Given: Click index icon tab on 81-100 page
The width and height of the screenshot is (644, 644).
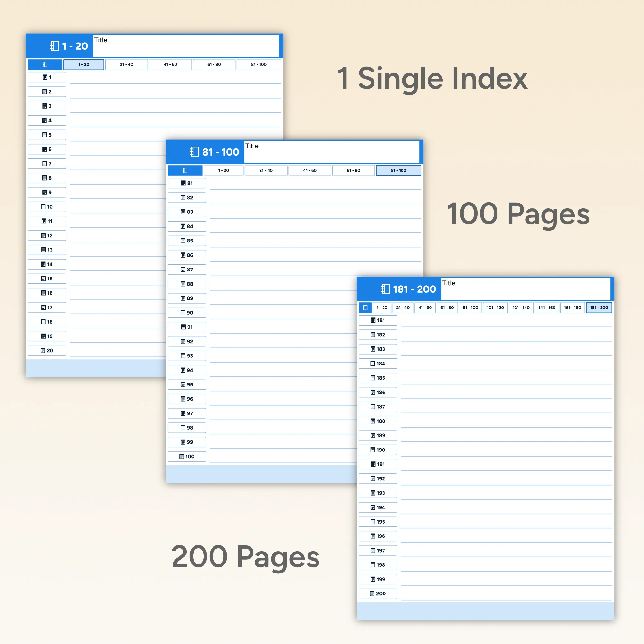Looking at the screenshot, I should [185, 170].
